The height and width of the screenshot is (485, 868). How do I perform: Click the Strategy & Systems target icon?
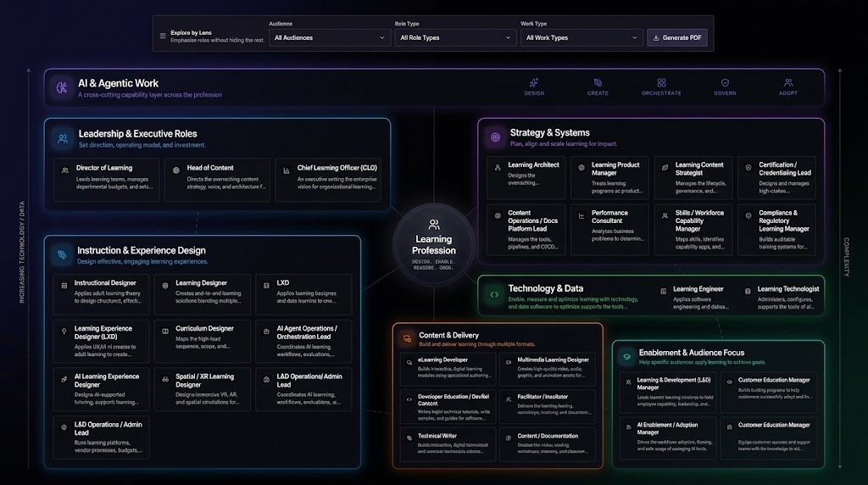[495, 137]
